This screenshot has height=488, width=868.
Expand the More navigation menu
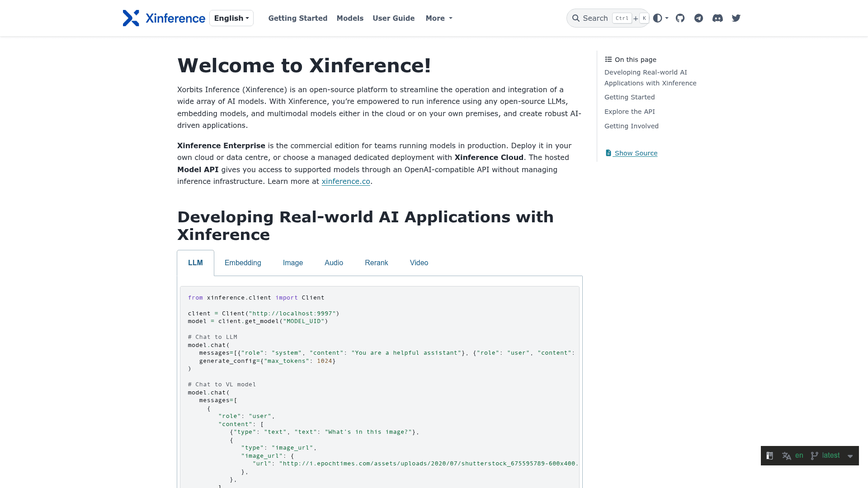[x=439, y=18]
